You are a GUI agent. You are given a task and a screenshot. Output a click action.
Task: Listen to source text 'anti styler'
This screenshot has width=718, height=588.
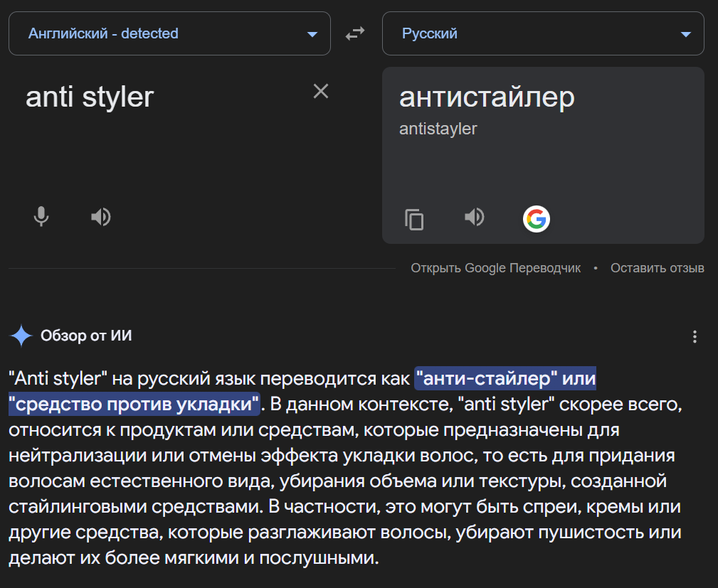101,216
